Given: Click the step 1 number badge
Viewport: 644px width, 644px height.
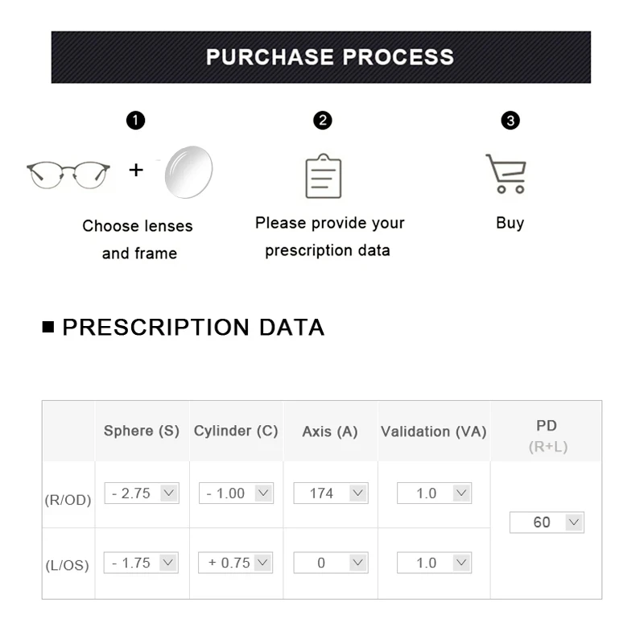Looking at the screenshot, I should click(x=136, y=121).
